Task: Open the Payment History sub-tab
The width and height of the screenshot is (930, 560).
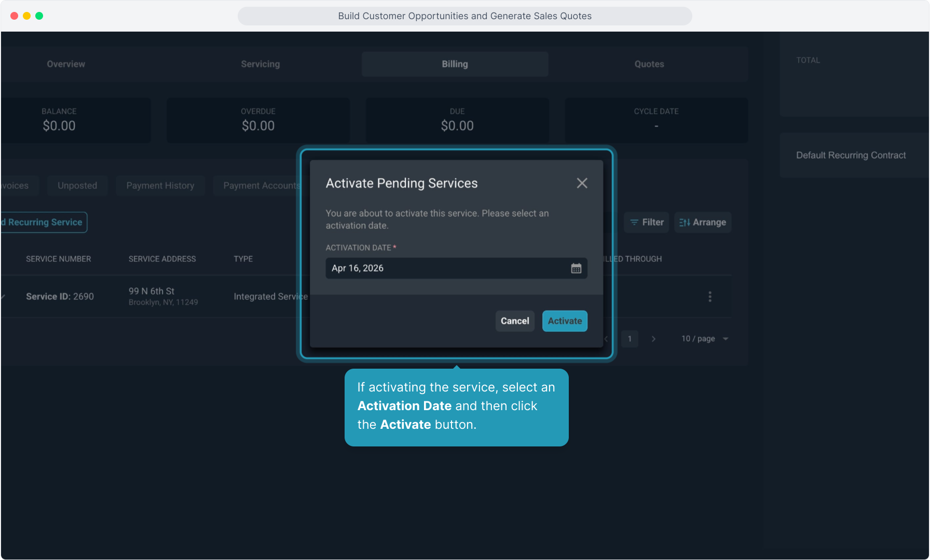Action: coord(160,186)
